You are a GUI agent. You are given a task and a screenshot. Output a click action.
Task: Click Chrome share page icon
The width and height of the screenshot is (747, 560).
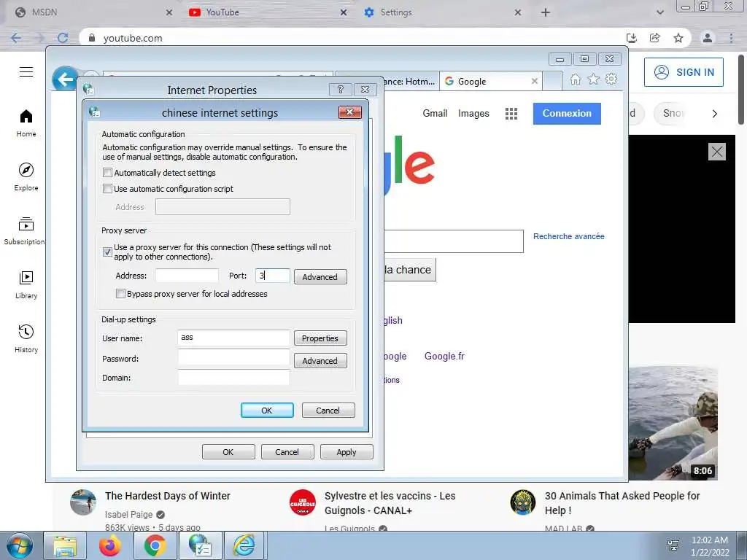[655, 38]
